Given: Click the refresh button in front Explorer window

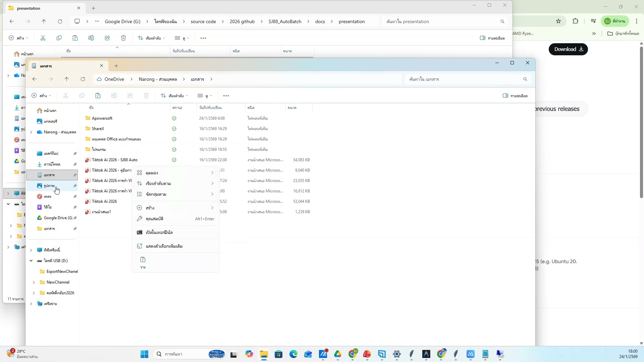Looking at the screenshot, I should click(x=83, y=79).
